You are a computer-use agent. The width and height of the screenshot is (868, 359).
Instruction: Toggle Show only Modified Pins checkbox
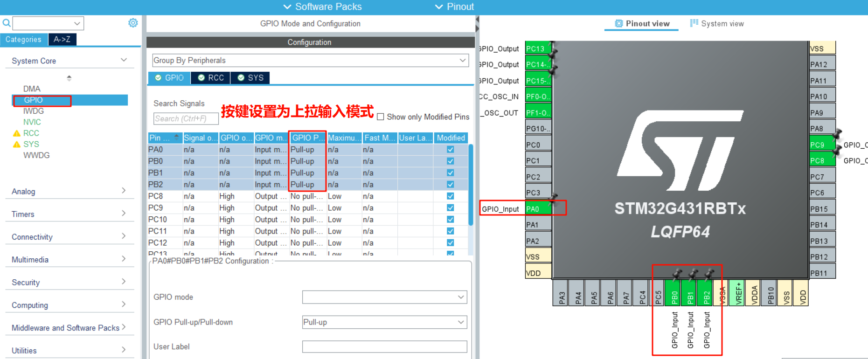(x=381, y=117)
